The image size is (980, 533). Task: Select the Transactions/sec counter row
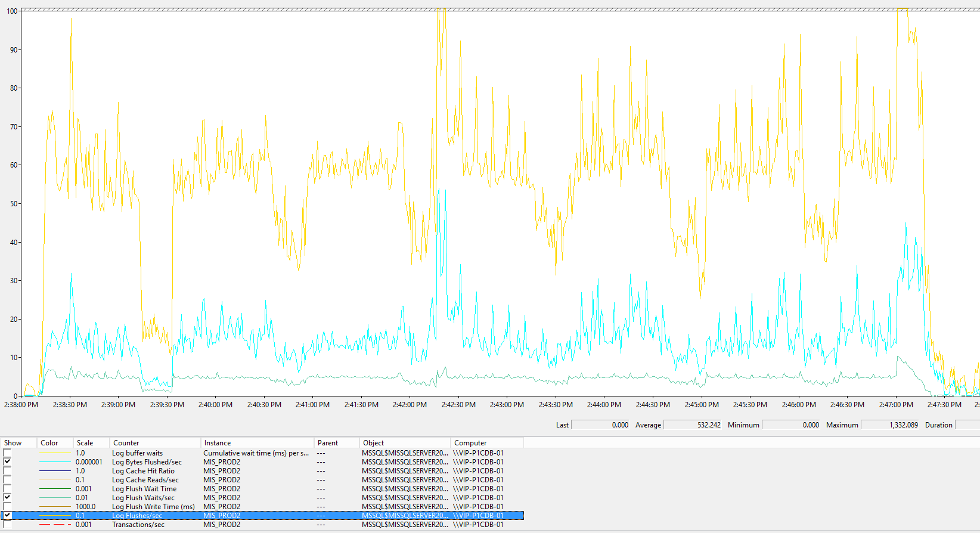pyautogui.click(x=262, y=525)
